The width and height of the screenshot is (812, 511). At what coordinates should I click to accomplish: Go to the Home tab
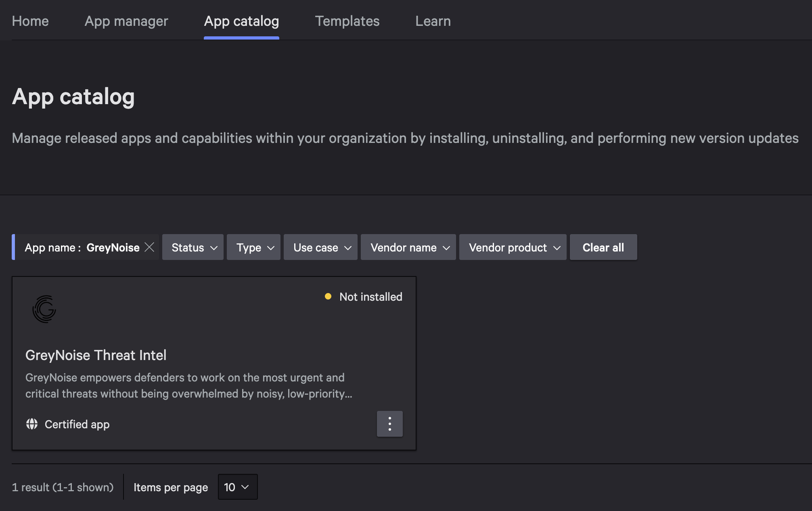pyautogui.click(x=30, y=21)
